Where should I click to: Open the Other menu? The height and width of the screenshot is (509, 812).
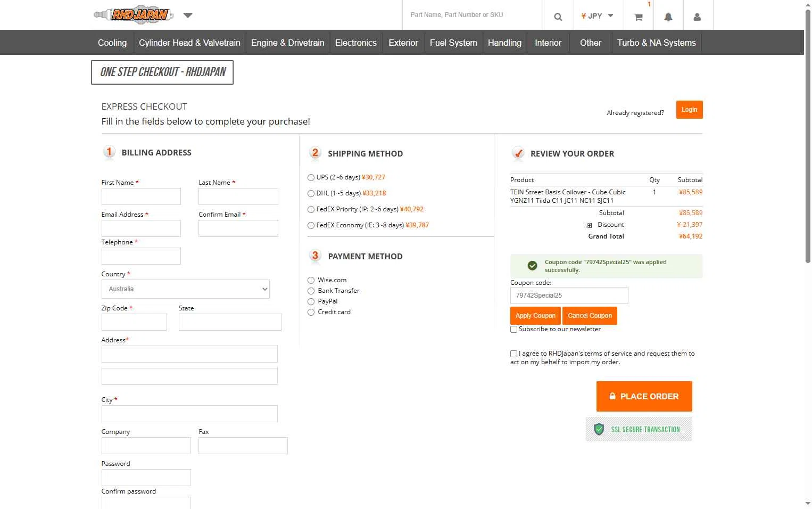591,43
